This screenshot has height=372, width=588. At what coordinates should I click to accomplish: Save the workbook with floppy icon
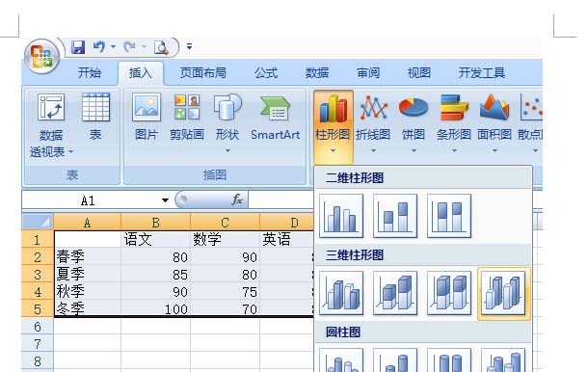click(x=78, y=47)
